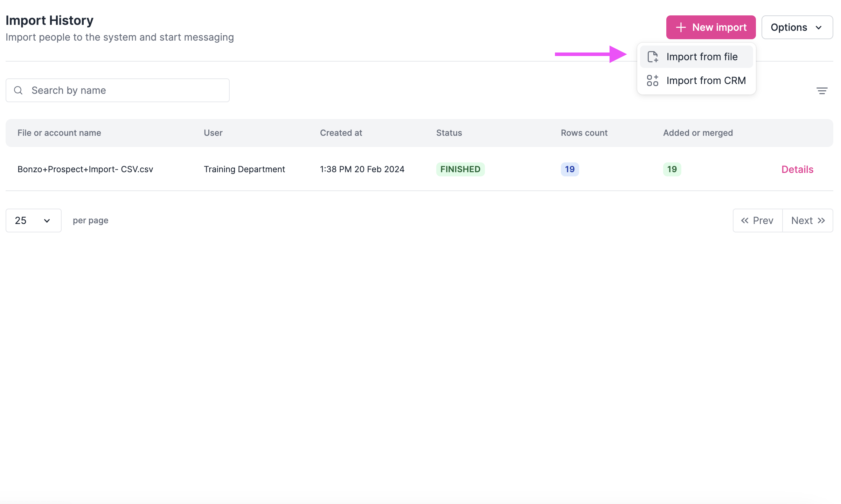
Task: Select the Bonzo+Prospect+Import CSV row
Action: (85, 169)
